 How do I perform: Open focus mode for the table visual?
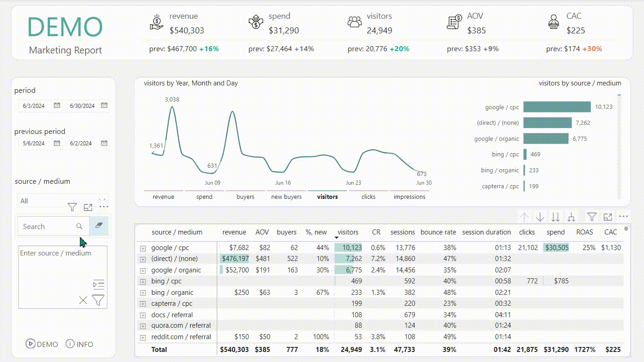tap(608, 217)
